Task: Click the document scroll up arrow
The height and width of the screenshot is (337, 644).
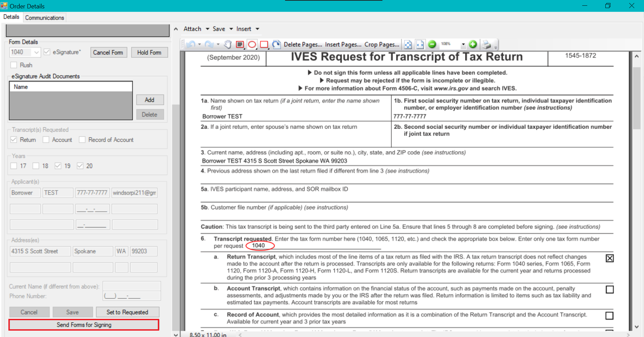Action: point(636,56)
